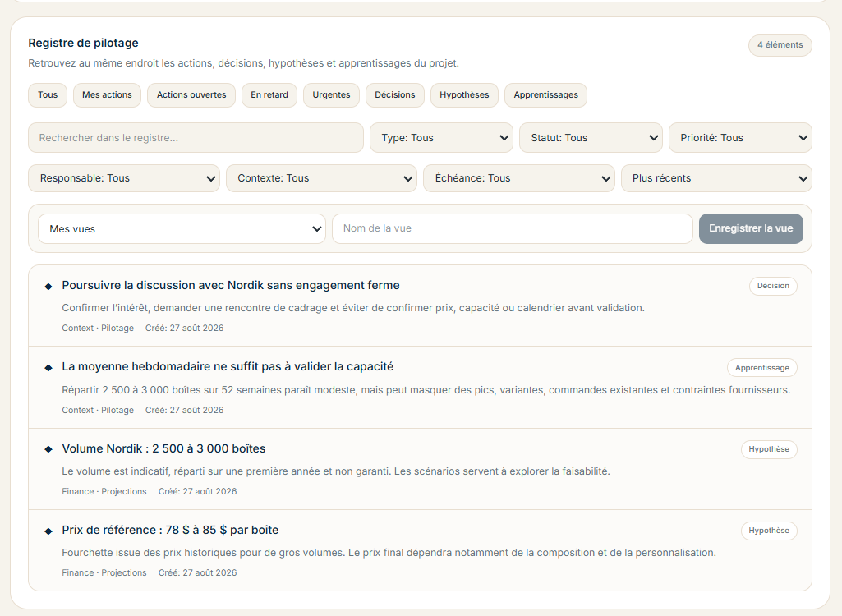Screen dimensions: 842x616
Task: Open the Type: Tous dropdown
Action: click(x=441, y=137)
